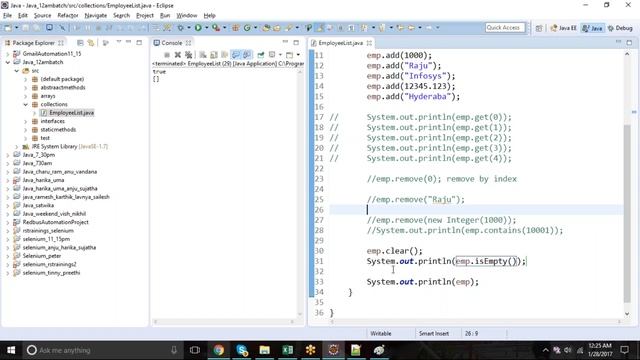Minimize the Package Explorer view
The height and width of the screenshot is (360, 640).
[x=128, y=42]
